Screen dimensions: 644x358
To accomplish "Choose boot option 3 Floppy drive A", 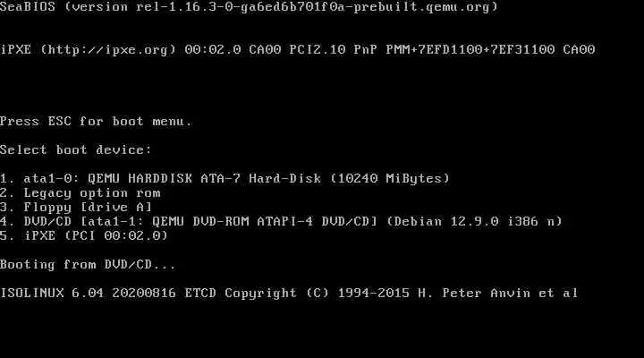I will point(76,207).
